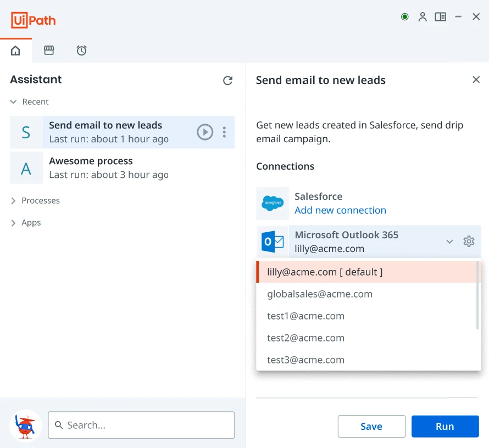Click the Salesforce cloud icon
The height and width of the screenshot is (448, 489).
pos(273,203)
